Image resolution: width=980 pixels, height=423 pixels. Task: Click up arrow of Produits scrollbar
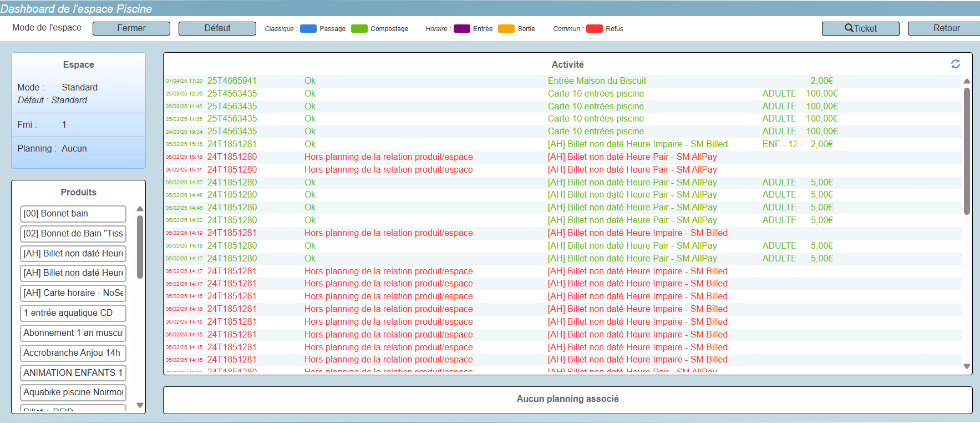140,209
